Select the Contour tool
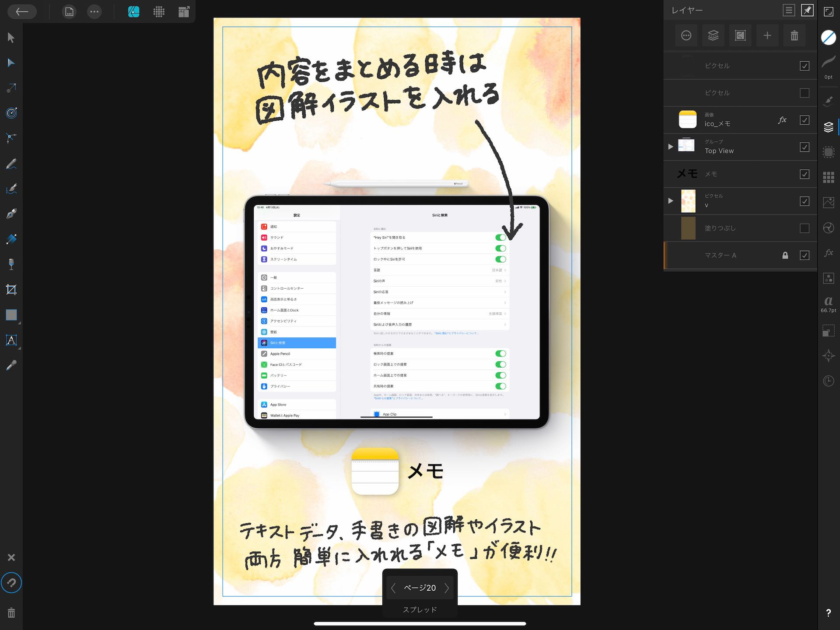Screen dimensions: 840x630 coord(11,113)
